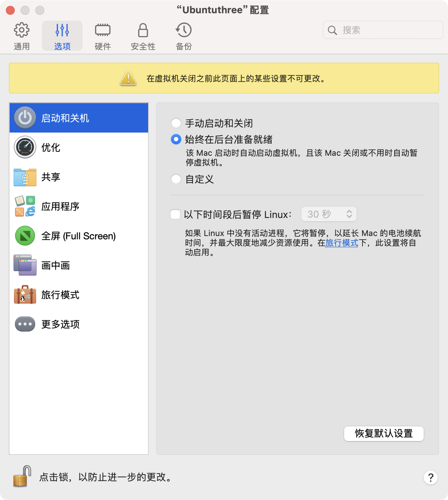448x500 pixels.
Task: Select 启动和关机 label in sidebar
Action: [x=65, y=118]
